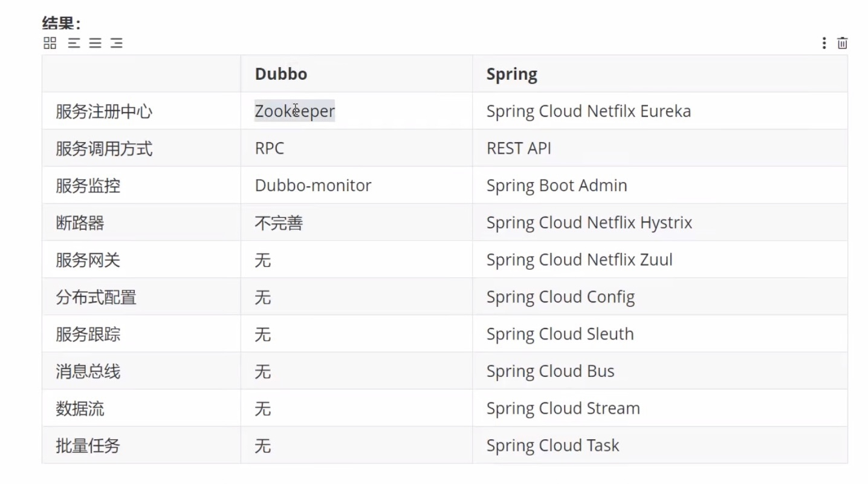Click the grid layout icon above the table
Viewport: 868px width, 484px height.
pos(50,43)
